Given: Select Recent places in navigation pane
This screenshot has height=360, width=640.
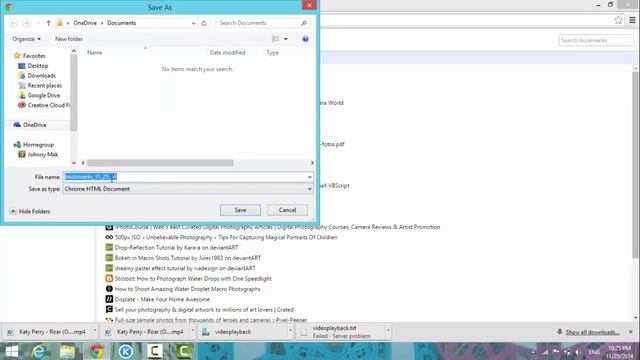Looking at the screenshot, I should [x=44, y=86].
